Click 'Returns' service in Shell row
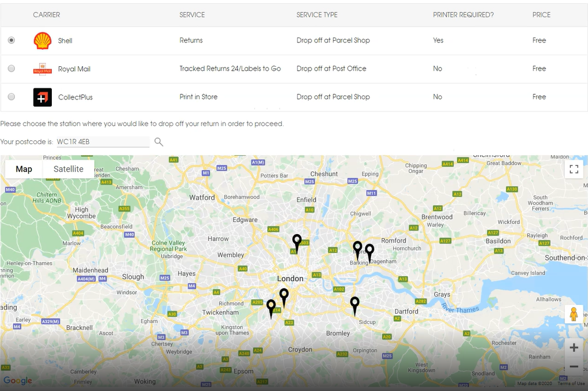This screenshot has height=391, width=588. click(191, 40)
